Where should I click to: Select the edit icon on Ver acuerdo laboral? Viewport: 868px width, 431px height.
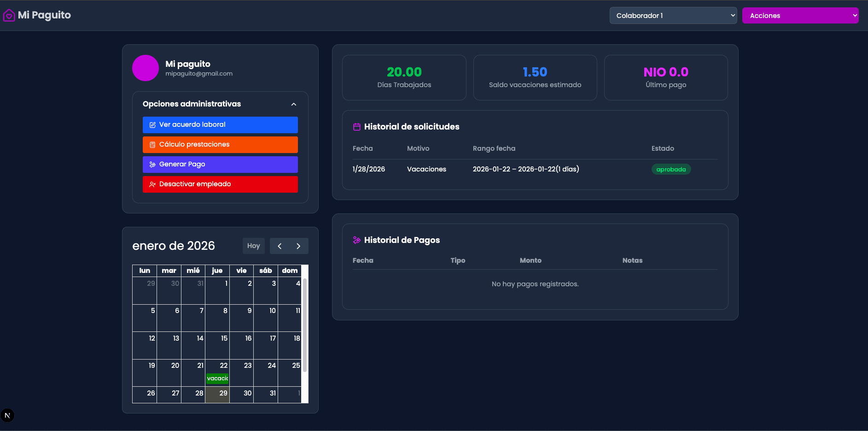tap(152, 124)
